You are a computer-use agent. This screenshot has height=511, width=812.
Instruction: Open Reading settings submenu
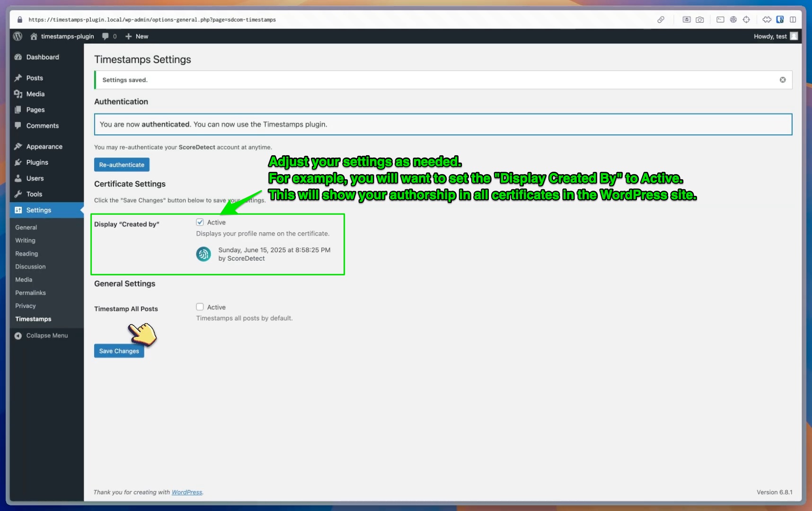coord(26,254)
